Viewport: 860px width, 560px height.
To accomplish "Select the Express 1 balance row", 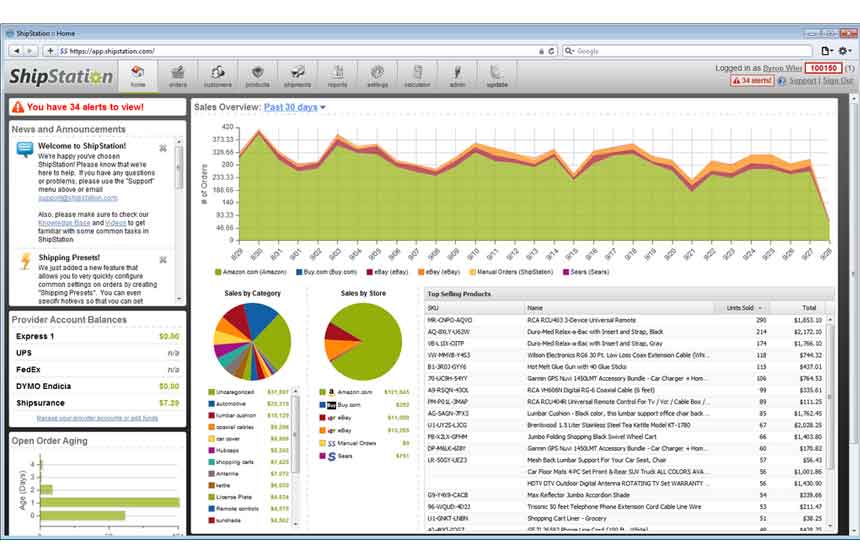I will [x=98, y=336].
